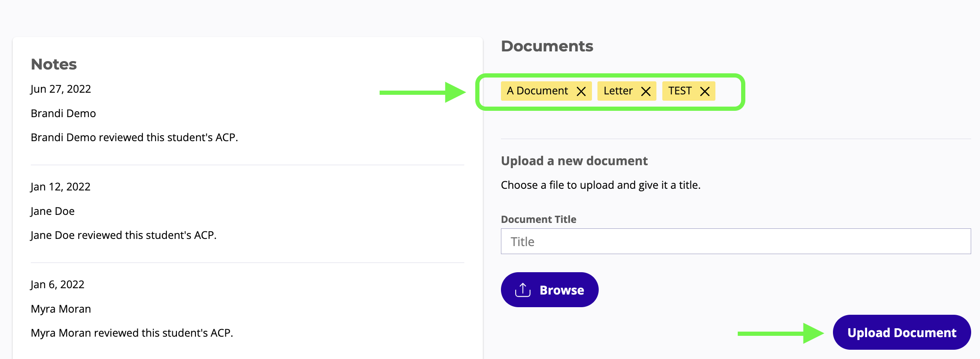Screen dimensions: 980x359
Task: Select the Jan 6, 2022 note date
Action: [57, 284]
